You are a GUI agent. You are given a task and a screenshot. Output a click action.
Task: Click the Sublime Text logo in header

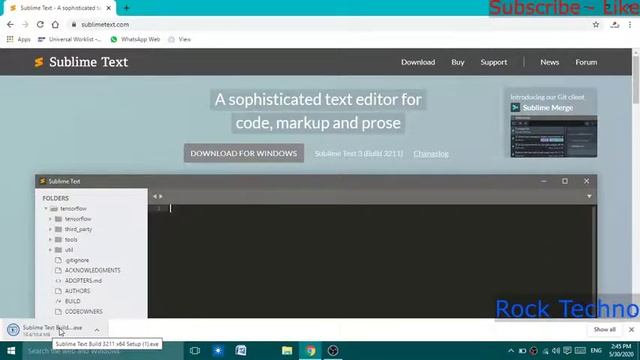[81, 62]
